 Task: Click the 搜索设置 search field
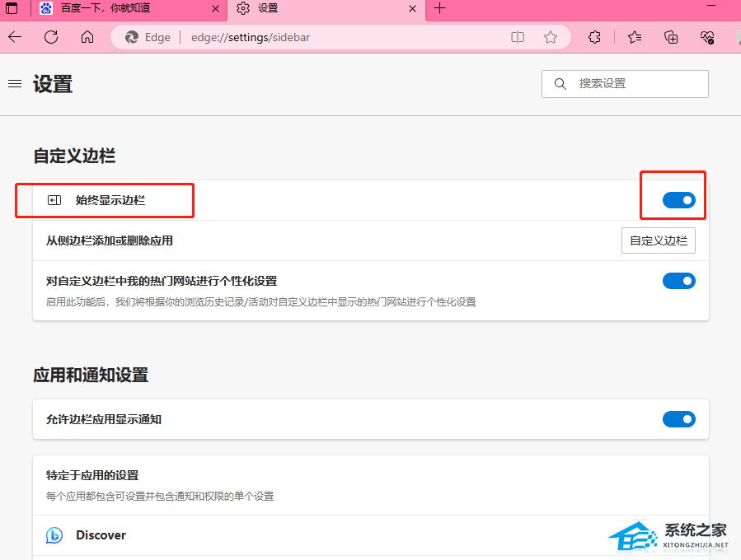635,83
